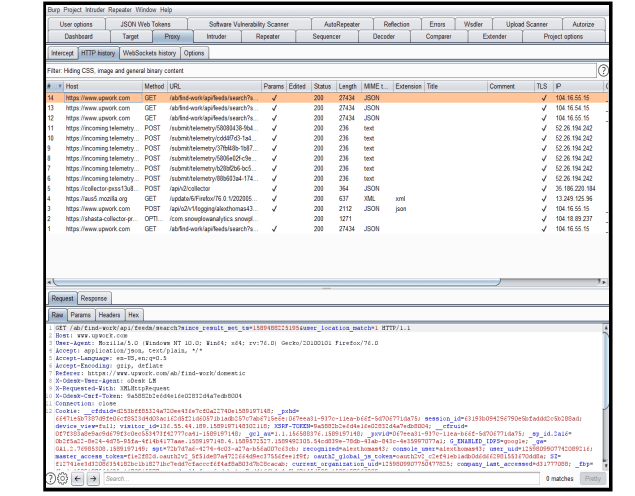Select request 2 OPTIONS snowplow row

click(327, 219)
